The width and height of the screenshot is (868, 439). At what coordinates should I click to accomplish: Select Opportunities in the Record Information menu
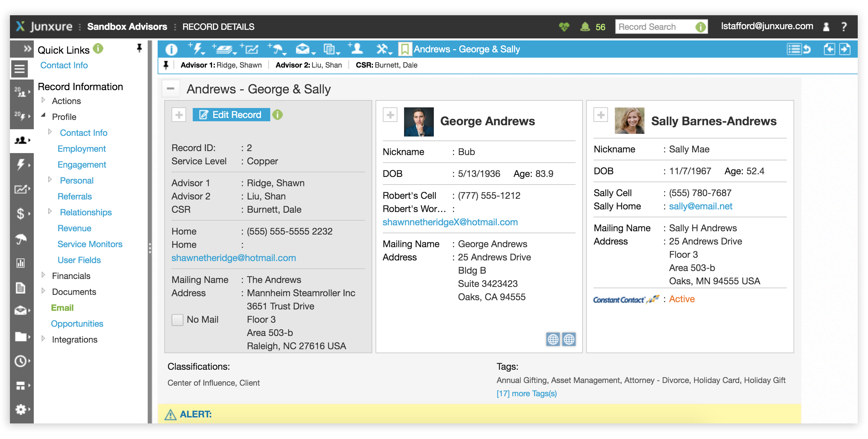click(x=77, y=324)
